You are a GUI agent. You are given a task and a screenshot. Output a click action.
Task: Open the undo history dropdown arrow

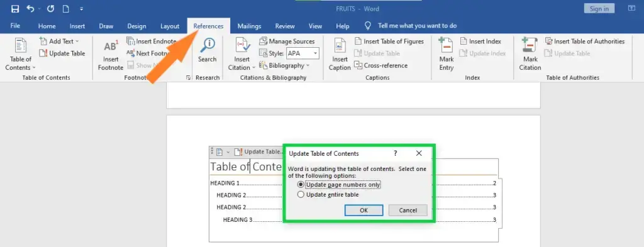40,9
